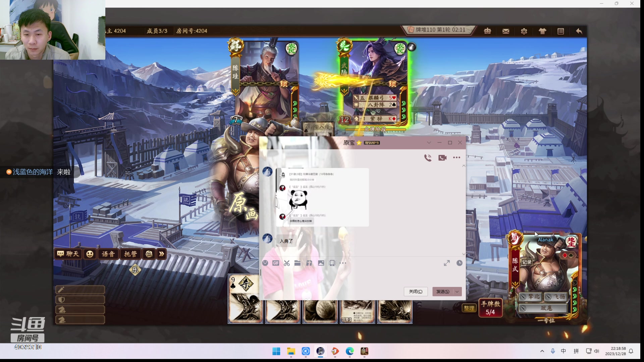
Task: Open the emoji picker in chat toolbar
Action: coord(265,263)
